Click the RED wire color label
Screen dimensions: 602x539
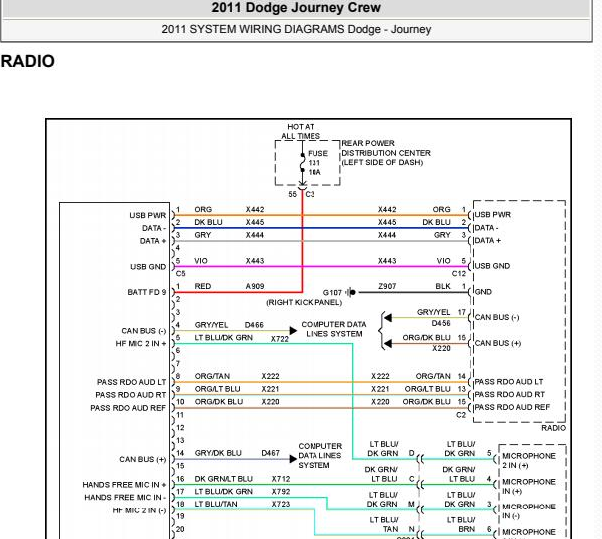coord(203,286)
